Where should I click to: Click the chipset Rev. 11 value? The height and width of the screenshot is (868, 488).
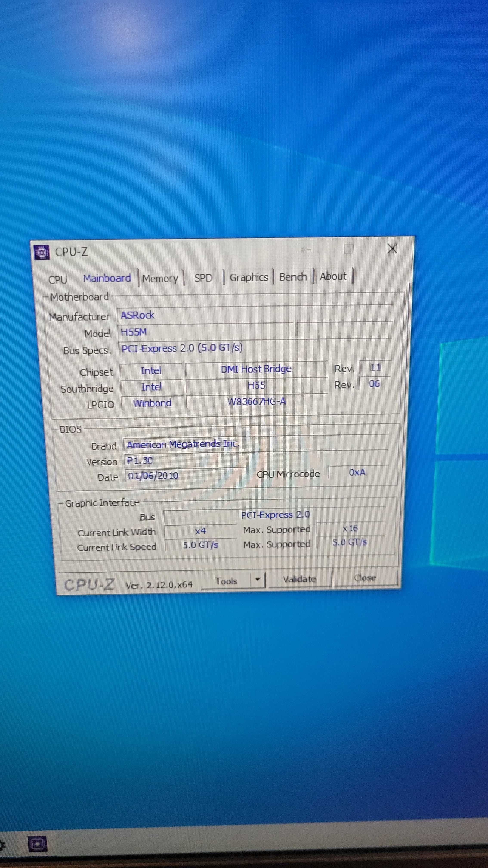point(375,367)
